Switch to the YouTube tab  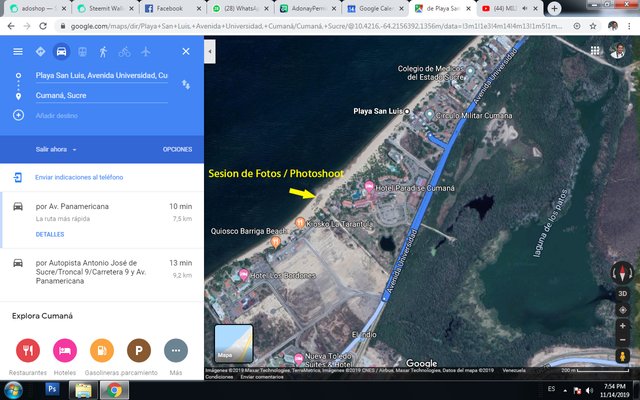(x=510, y=9)
